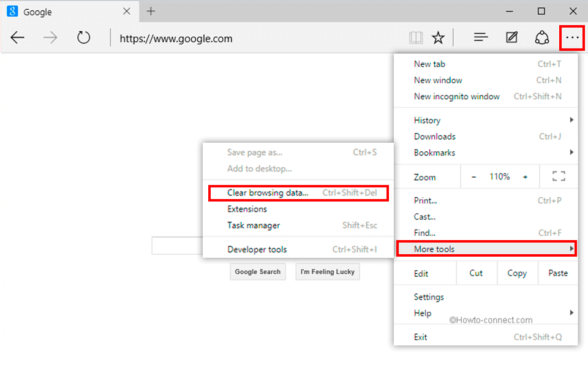
Task: Select Print... menu item
Action: pos(486,200)
